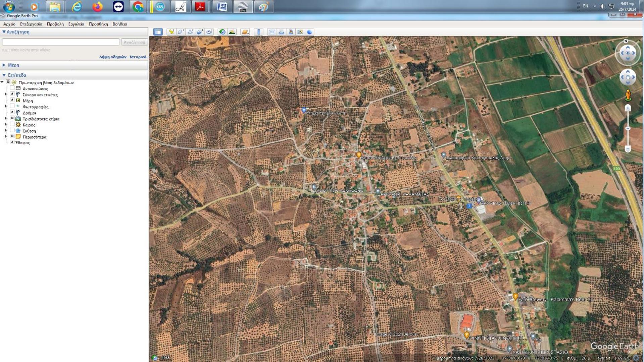Click the look-around joystick ring
The width and height of the screenshot is (644, 362).
(x=628, y=53)
